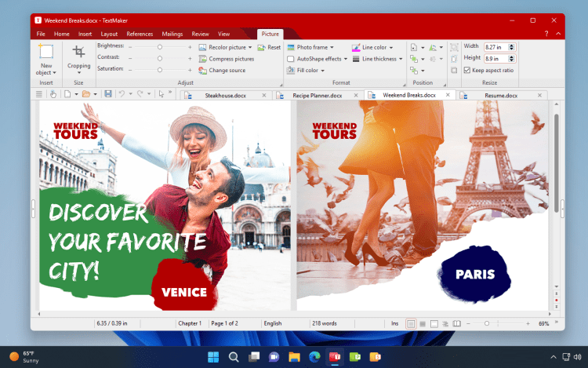
Task: Click the vertical scrollbar thumb
Action: (557, 163)
